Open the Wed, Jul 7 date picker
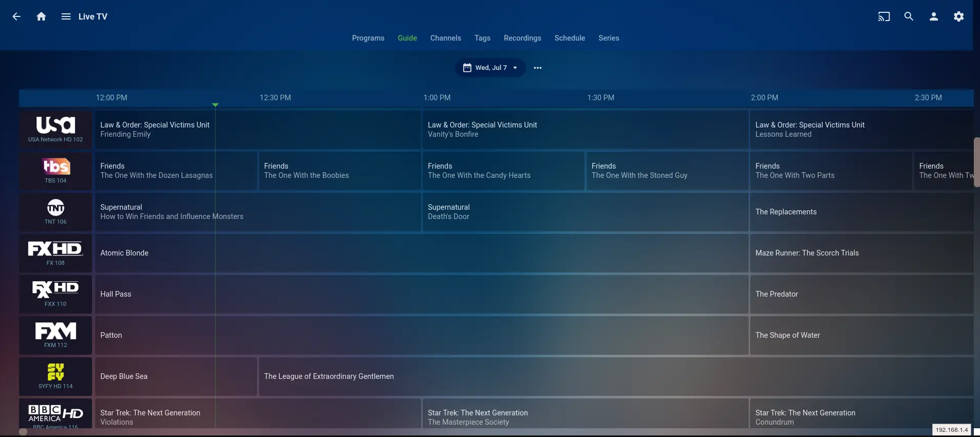 (490, 68)
